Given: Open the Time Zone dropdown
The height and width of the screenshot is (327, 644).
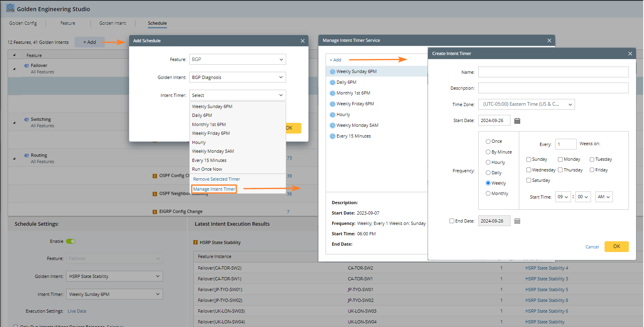Looking at the screenshot, I should click(526, 104).
